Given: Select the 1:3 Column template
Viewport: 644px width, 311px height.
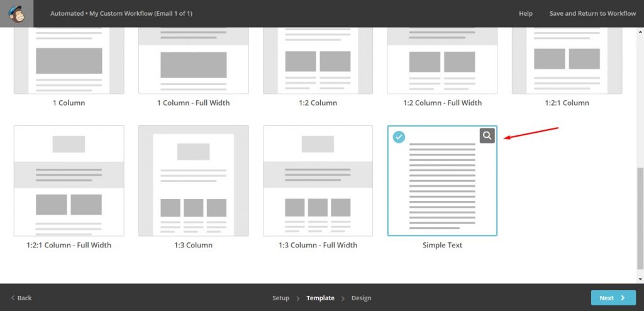Looking at the screenshot, I should 194,181.
